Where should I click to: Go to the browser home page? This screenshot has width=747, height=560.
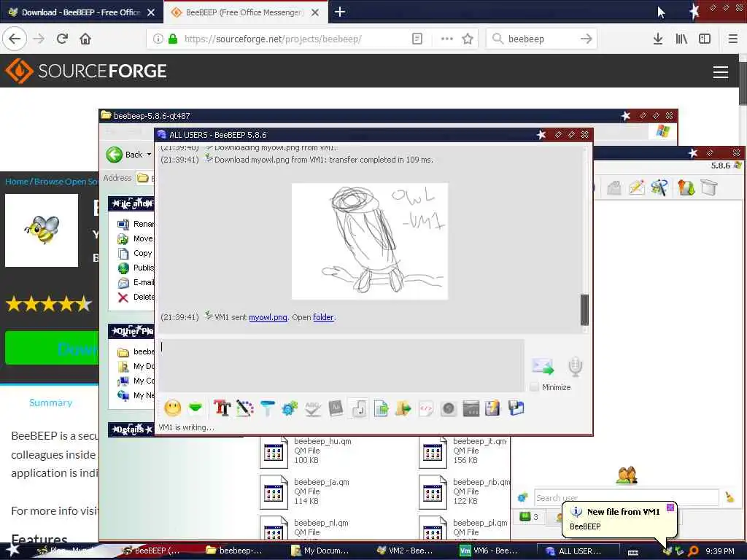coord(85,39)
